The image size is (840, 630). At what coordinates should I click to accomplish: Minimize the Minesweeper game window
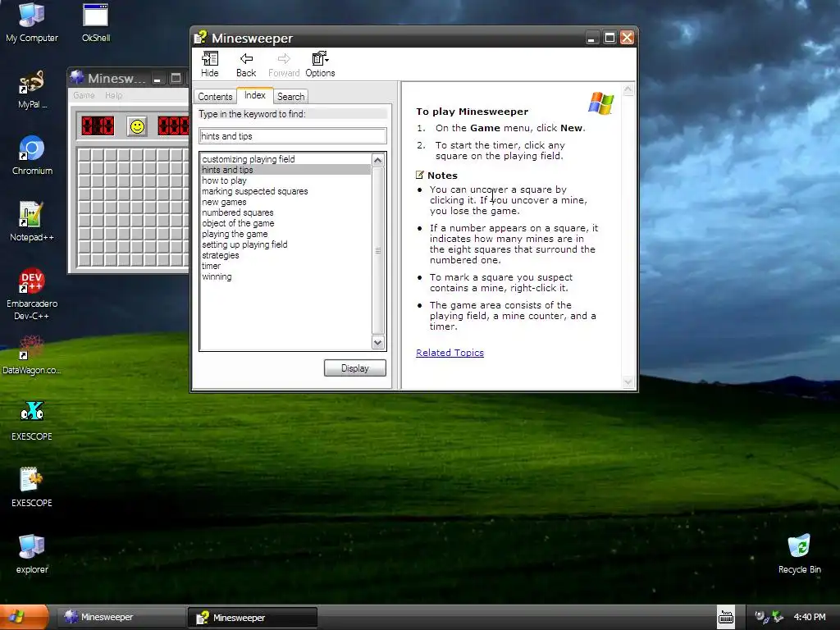(157, 80)
